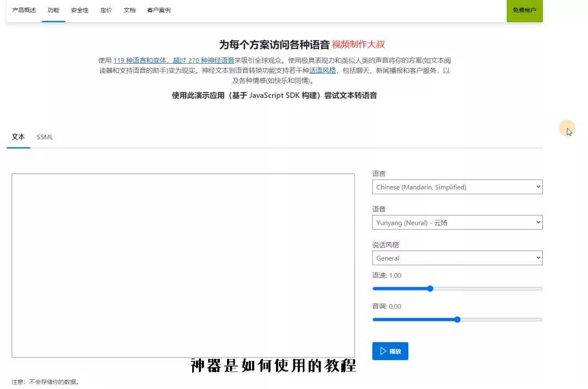Click the 语速 speed slider handle
This screenshot has height=389, width=588.
click(430, 288)
